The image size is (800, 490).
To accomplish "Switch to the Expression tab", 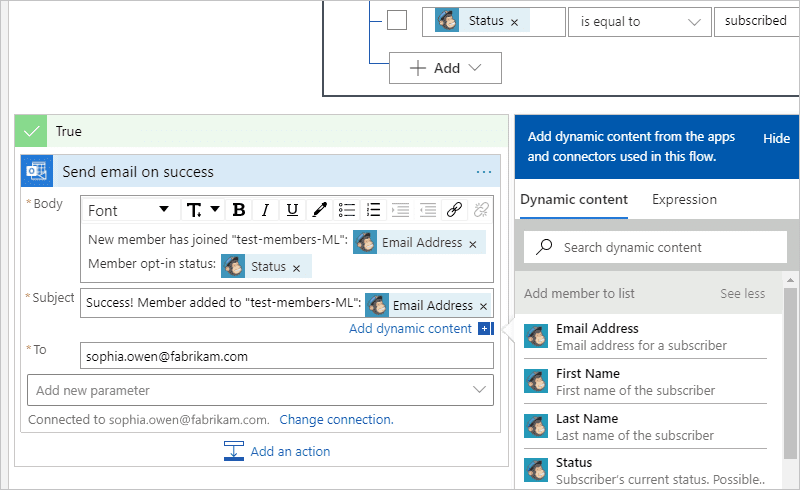I will (684, 200).
